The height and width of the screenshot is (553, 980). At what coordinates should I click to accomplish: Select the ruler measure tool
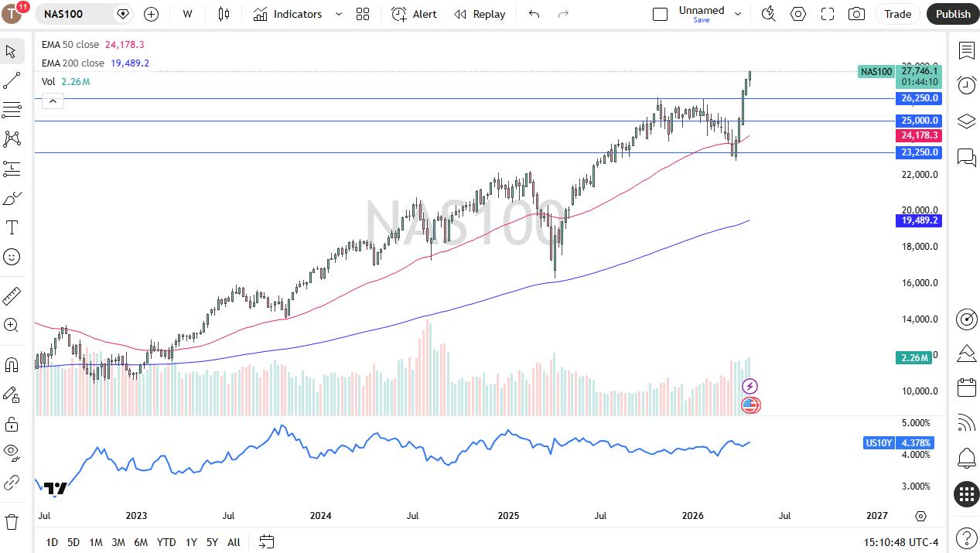(x=12, y=295)
